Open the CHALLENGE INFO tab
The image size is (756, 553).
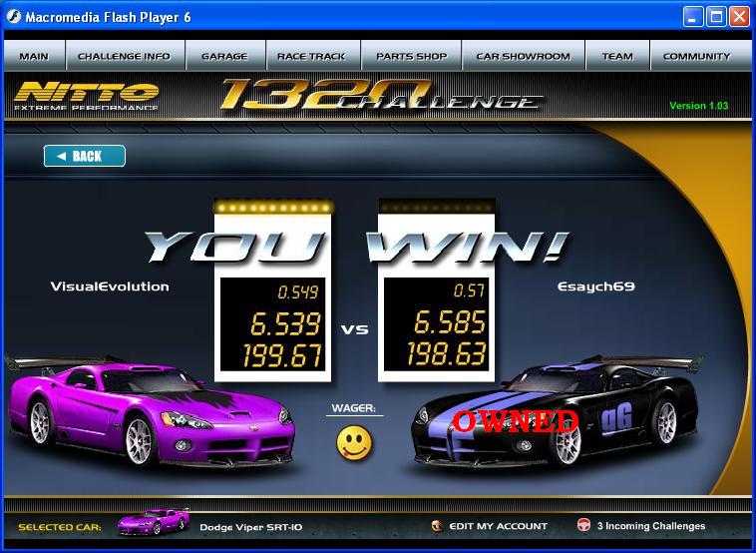[x=125, y=56]
